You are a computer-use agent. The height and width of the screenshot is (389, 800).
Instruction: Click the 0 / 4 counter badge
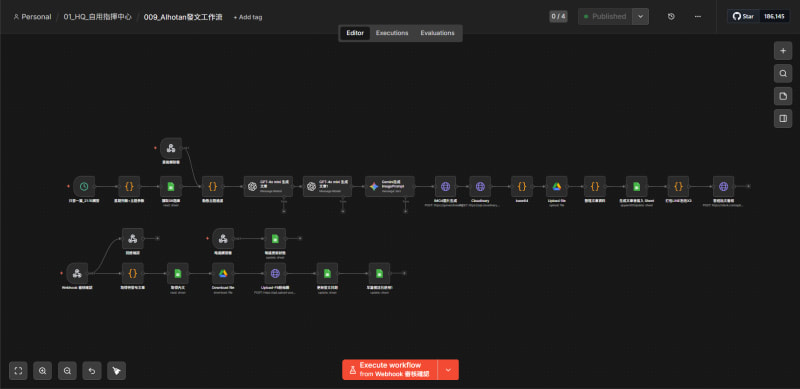pos(558,16)
